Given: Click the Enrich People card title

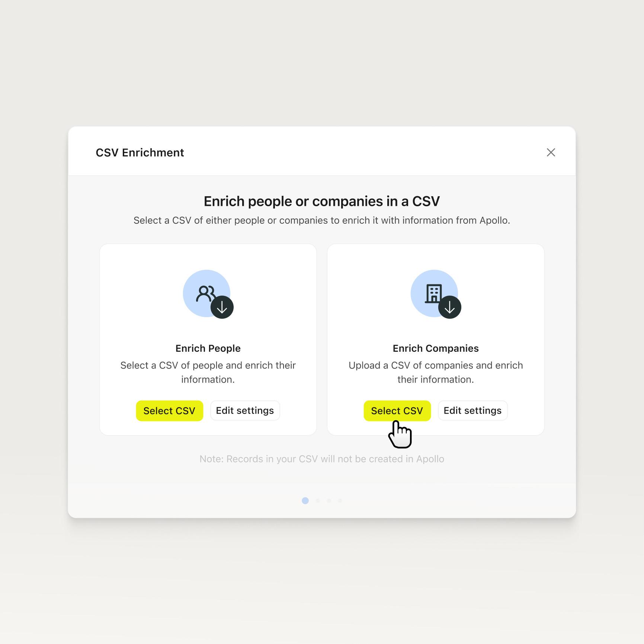Looking at the screenshot, I should [x=208, y=348].
